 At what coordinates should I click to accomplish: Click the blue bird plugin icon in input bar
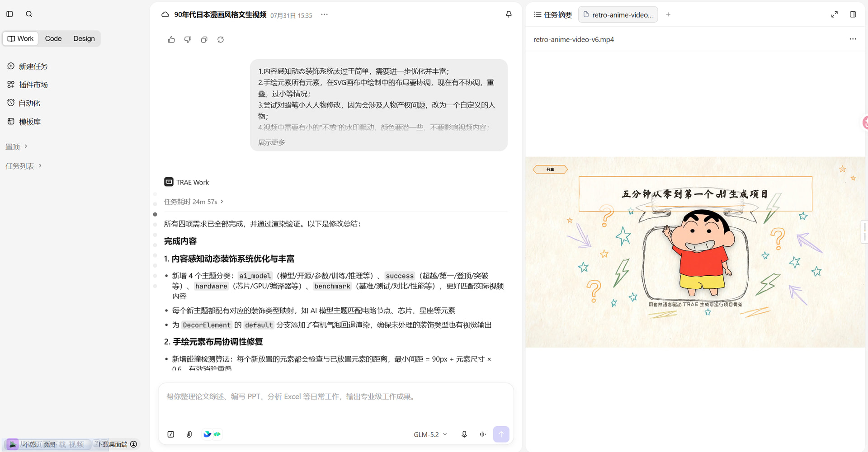[x=207, y=434]
